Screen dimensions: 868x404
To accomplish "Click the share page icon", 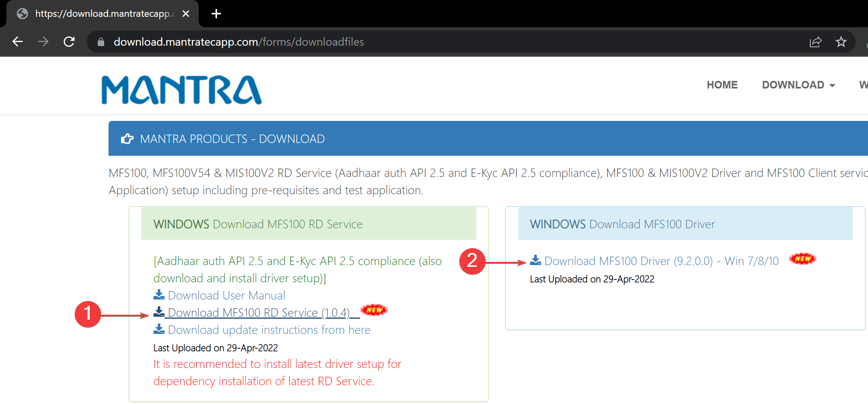I will [x=816, y=42].
